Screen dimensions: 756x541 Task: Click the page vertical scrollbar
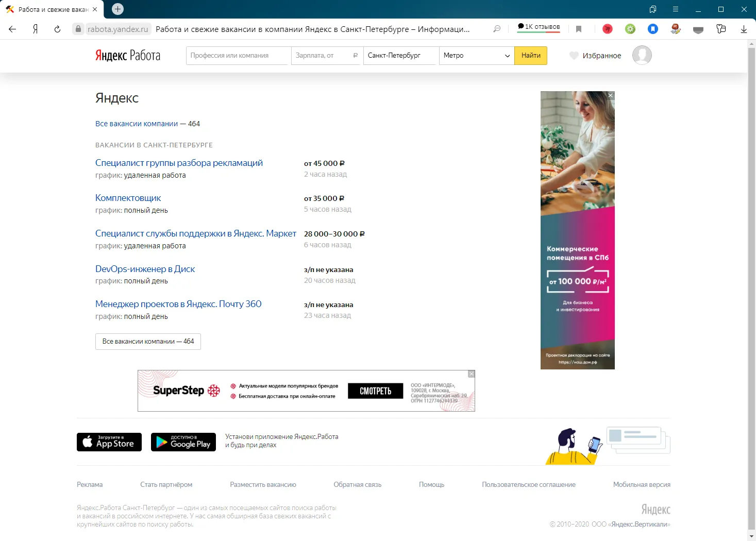click(751, 289)
